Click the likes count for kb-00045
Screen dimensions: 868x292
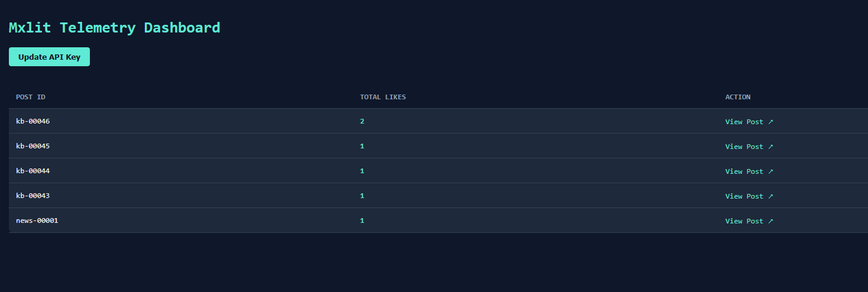pyautogui.click(x=362, y=147)
